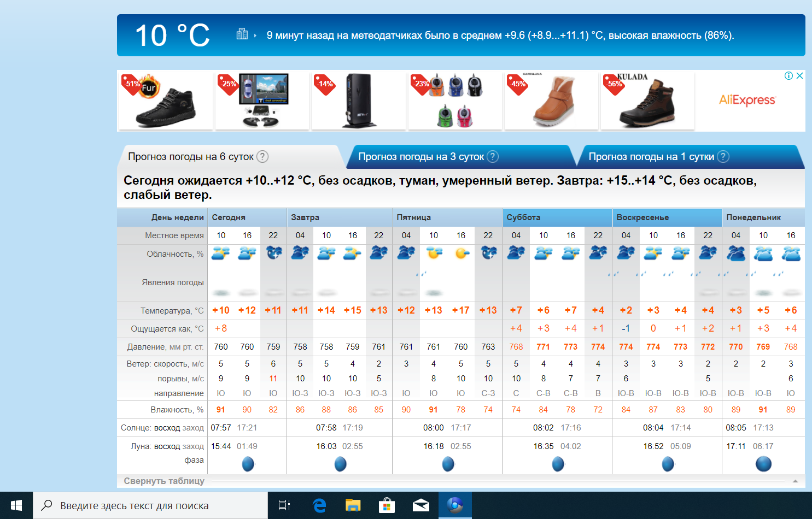Open Microsoft Edge from the taskbar
812x519 pixels.
point(319,505)
